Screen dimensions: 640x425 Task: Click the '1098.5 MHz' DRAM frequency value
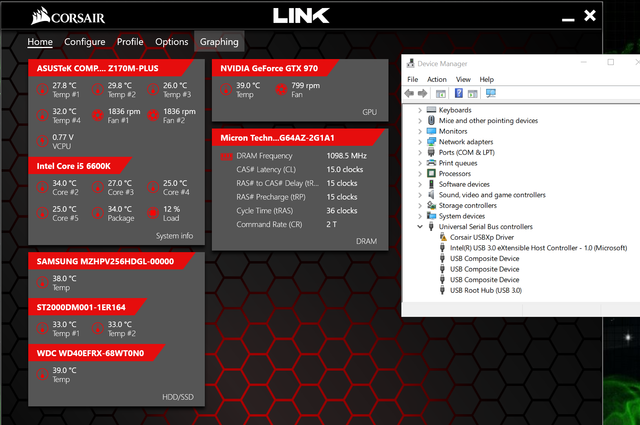click(x=347, y=156)
